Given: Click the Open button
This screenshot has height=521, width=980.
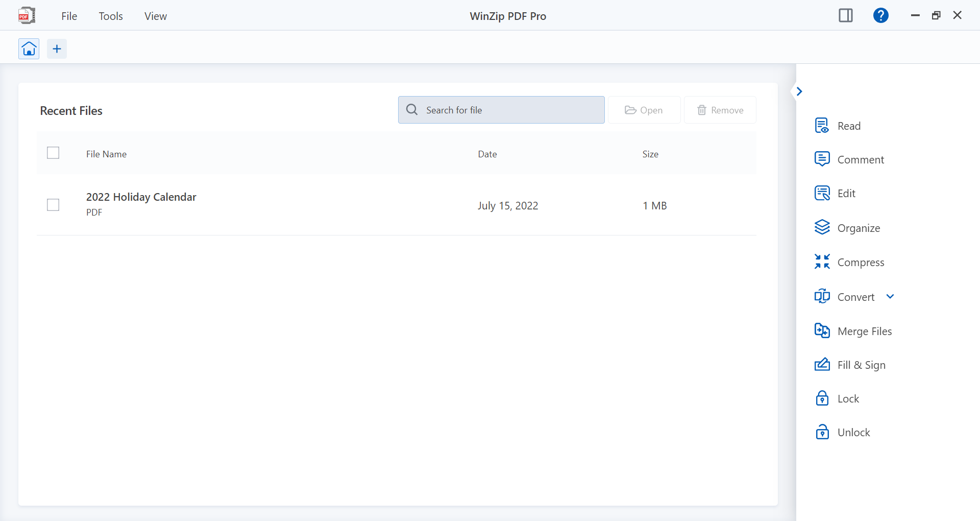Looking at the screenshot, I should (x=644, y=110).
